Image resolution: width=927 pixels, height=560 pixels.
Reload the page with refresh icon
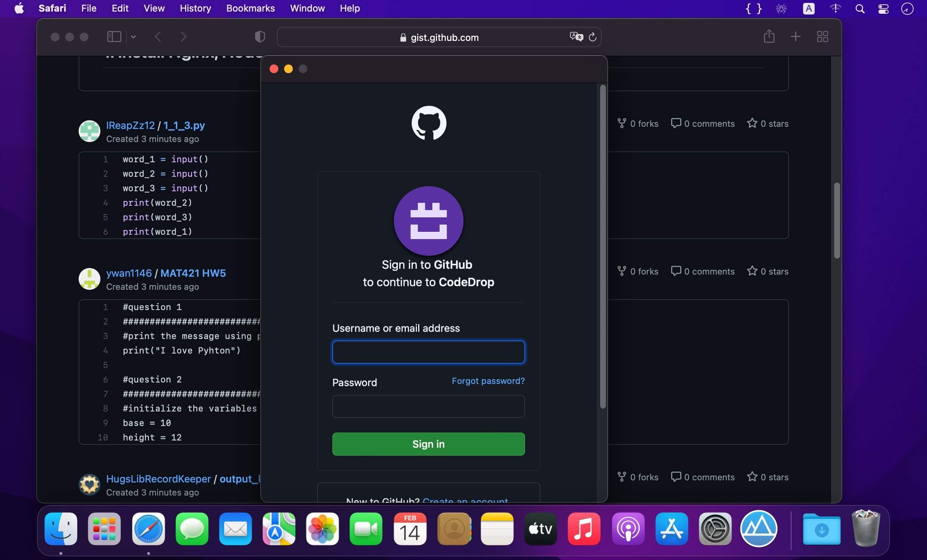point(593,37)
